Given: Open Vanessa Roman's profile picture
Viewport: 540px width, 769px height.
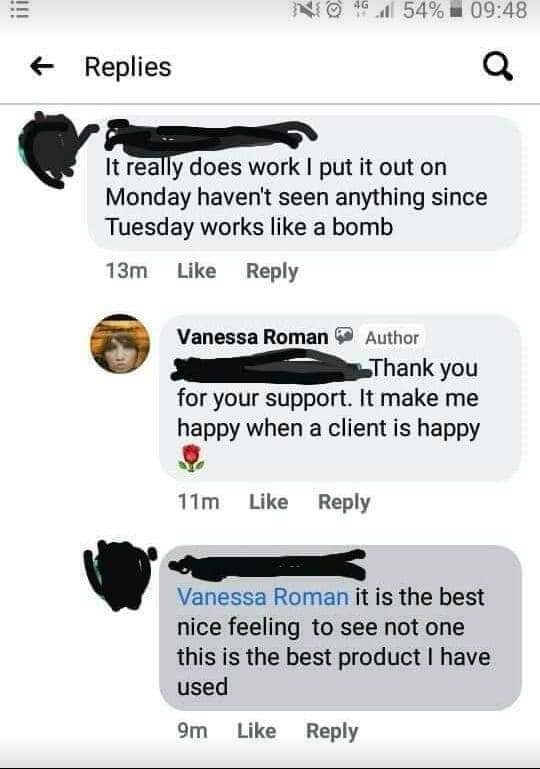Looking at the screenshot, I should (120, 344).
